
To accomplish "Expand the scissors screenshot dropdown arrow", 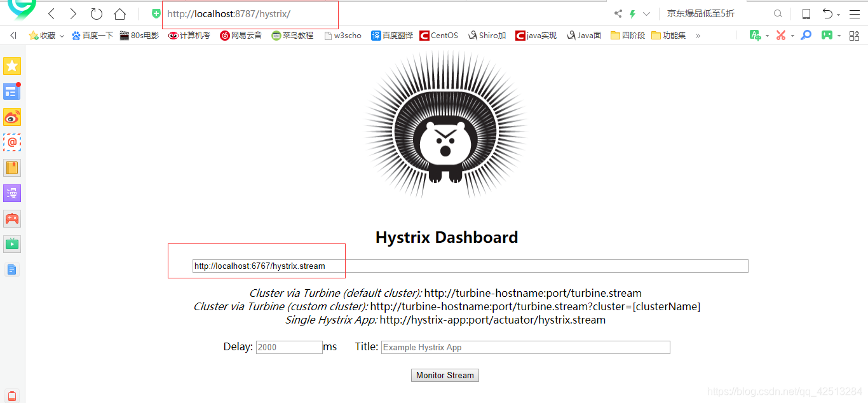I will point(792,36).
